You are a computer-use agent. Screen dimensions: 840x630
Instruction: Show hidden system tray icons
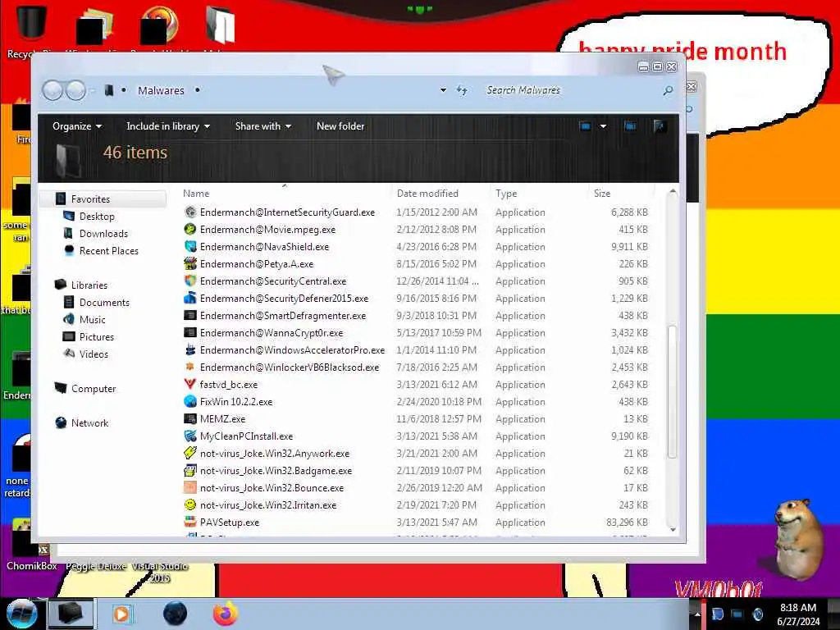(x=697, y=614)
